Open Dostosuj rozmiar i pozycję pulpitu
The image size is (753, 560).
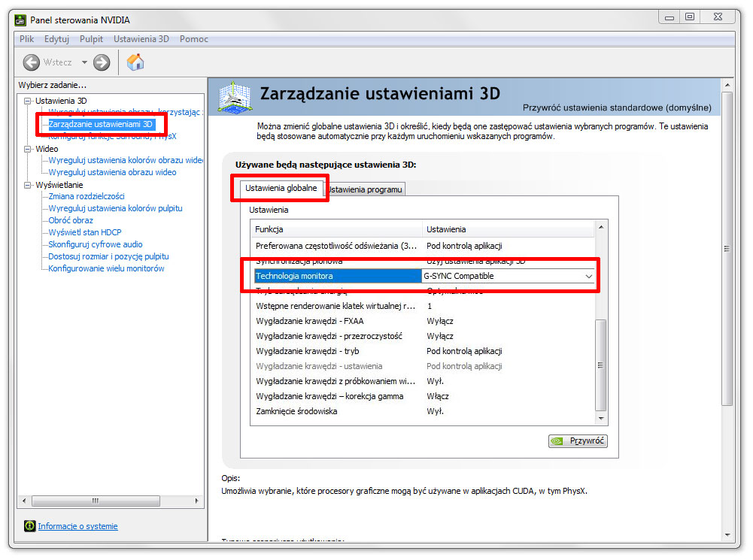pos(108,256)
